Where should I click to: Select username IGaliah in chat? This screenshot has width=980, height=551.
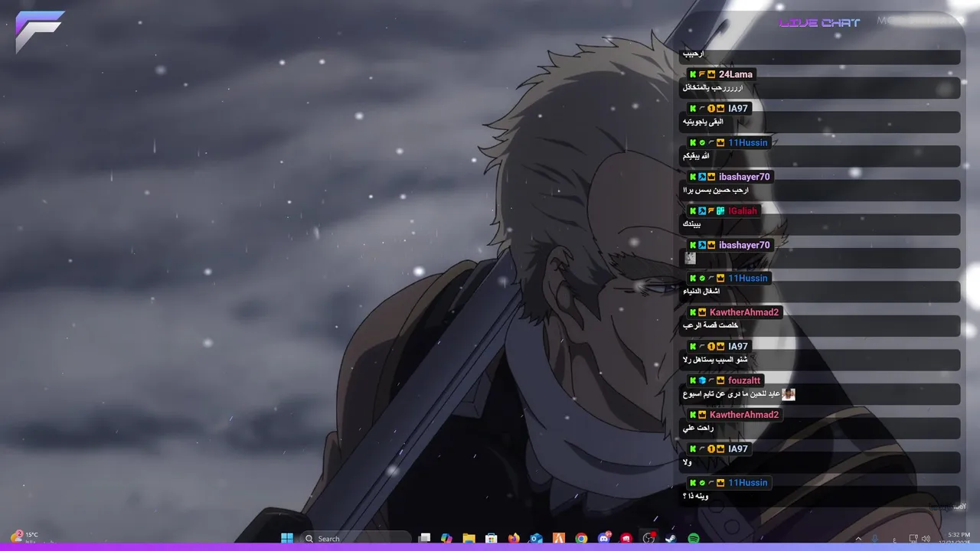tap(743, 210)
